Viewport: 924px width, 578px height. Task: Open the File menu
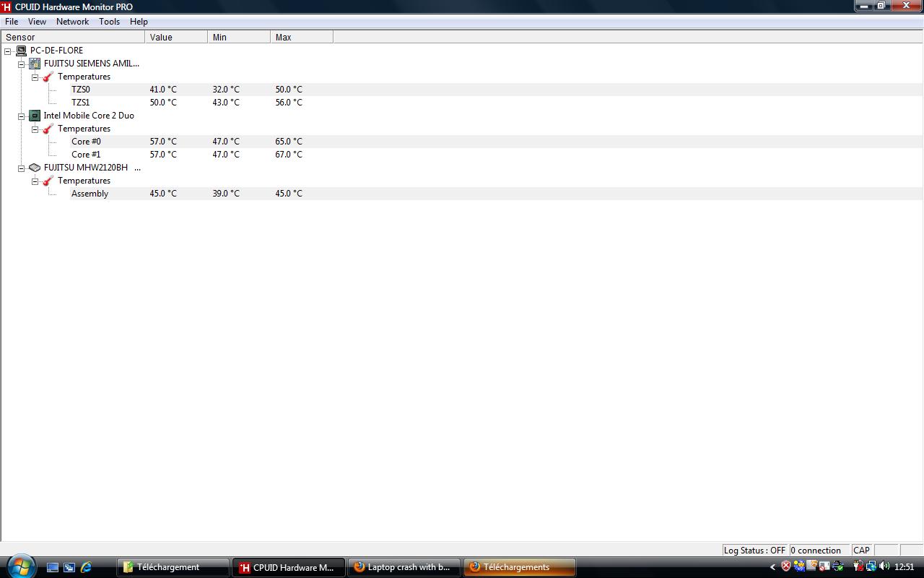pos(12,22)
